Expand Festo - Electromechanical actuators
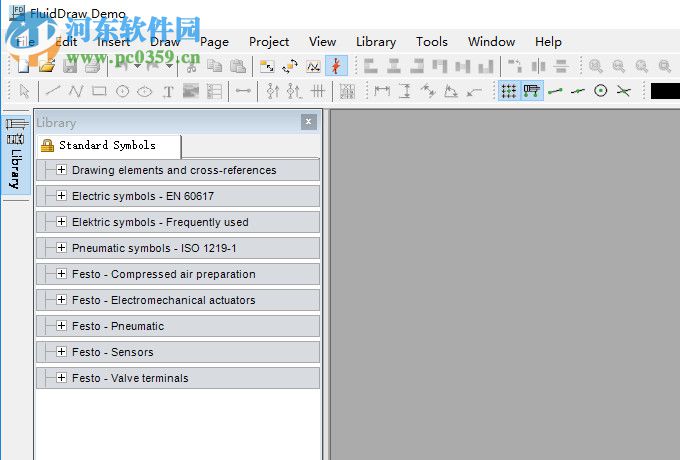The image size is (680, 460). 62,300
